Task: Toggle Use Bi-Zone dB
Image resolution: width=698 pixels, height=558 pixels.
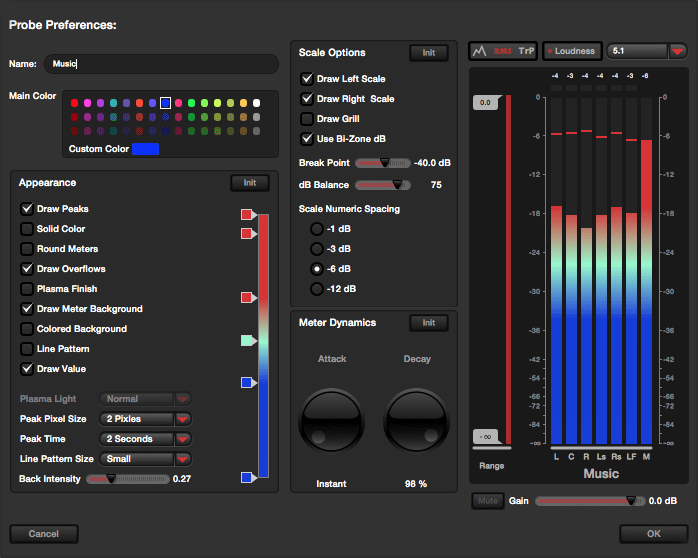Action: pyautogui.click(x=307, y=139)
